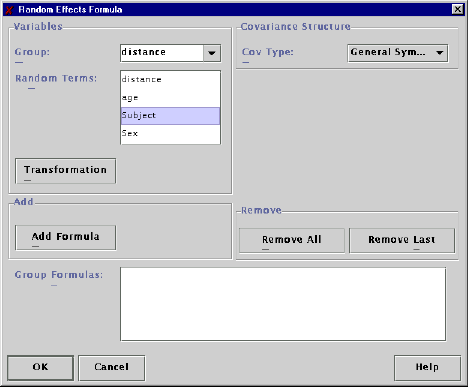Select 'distance' in Random Terms list
The image size is (468, 387).
tap(170, 80)
